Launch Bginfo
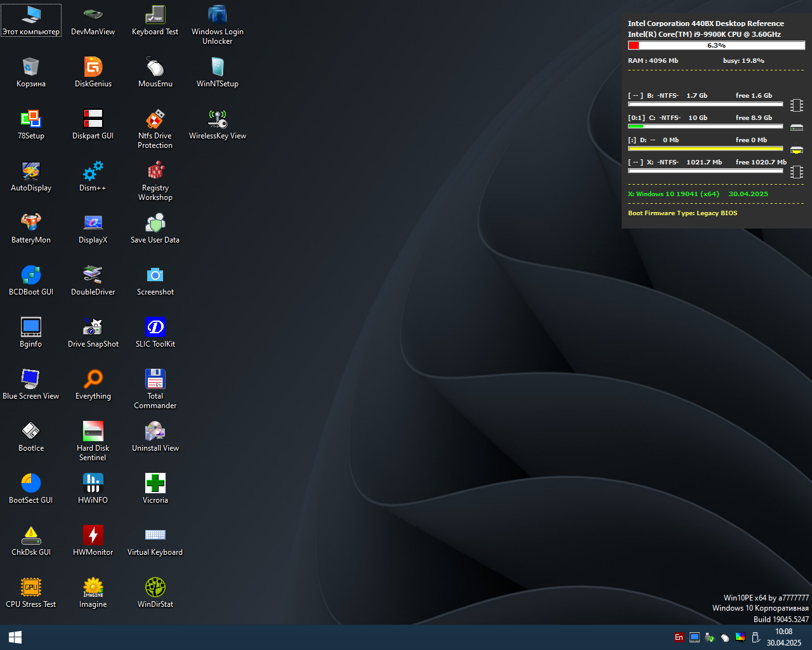 (x=30, y=333)
